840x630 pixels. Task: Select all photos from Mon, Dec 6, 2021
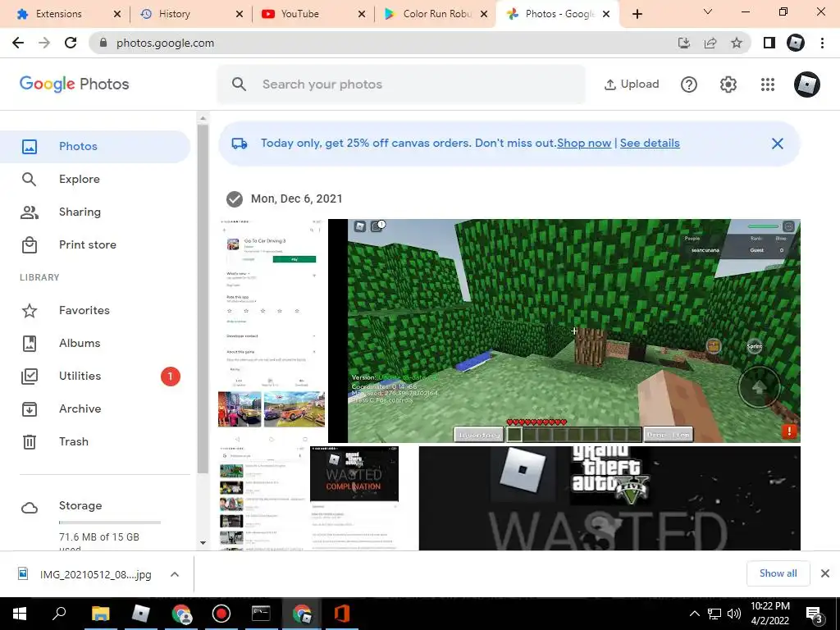234,199
